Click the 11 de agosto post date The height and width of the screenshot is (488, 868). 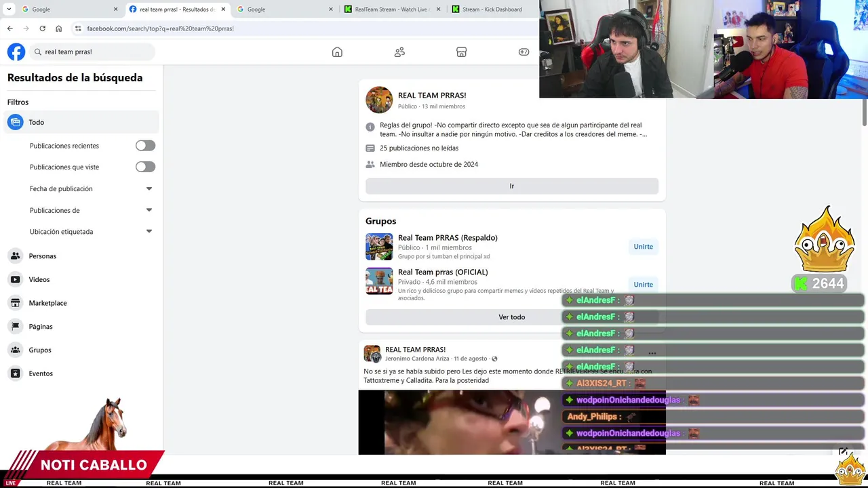[x=471, y=359]
